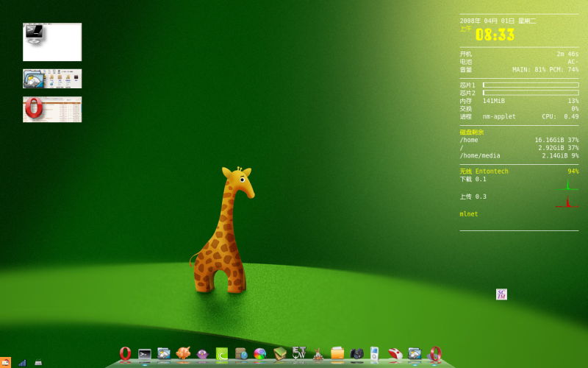588x368 pixels.
Task: Open the color wheel magnifier icon
Action: tap(260, 354)
